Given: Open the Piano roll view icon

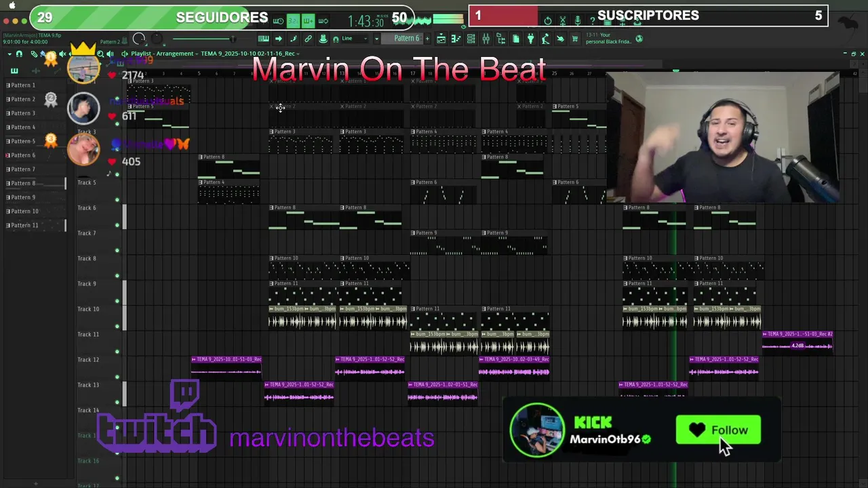Looking at the screenshot, I should pos(456,39).
